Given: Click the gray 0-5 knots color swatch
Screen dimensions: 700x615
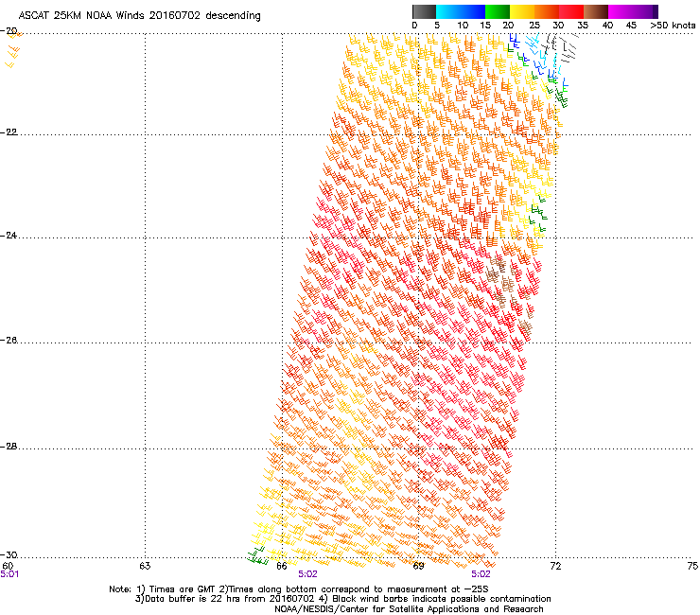Looking at the screenshot, I should [x=424, y=11].
